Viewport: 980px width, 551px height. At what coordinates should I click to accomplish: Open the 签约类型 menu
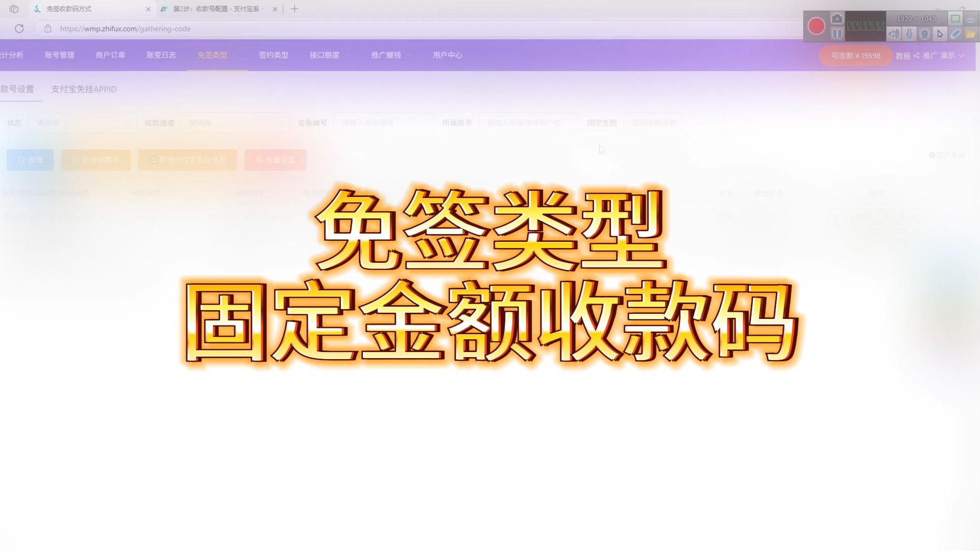(x=274, y=55)
